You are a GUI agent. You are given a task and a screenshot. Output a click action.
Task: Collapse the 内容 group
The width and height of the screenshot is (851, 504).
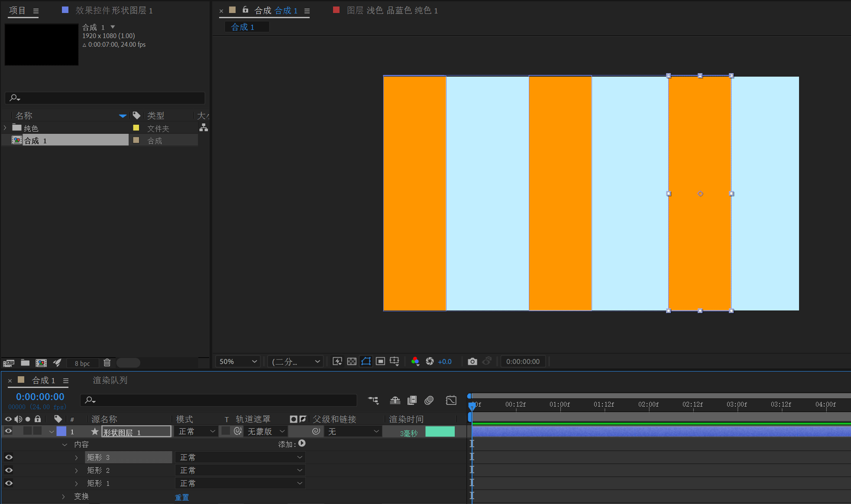coord(65,444)
